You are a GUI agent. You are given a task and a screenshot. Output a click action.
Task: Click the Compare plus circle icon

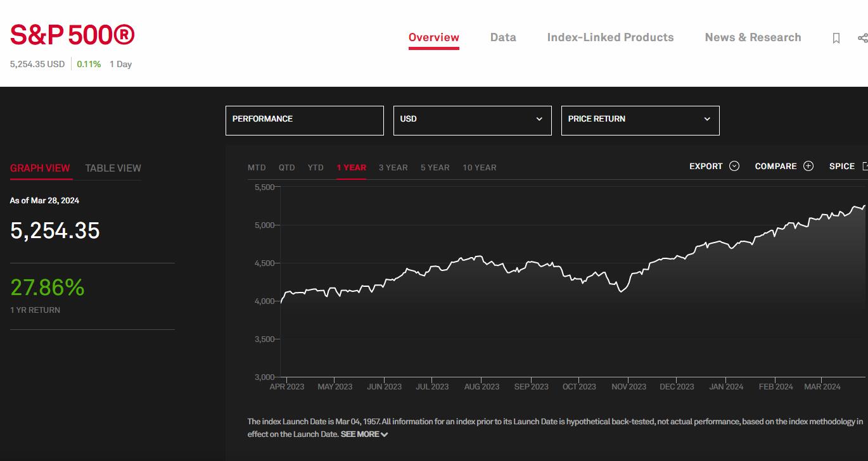click(808, 167)
